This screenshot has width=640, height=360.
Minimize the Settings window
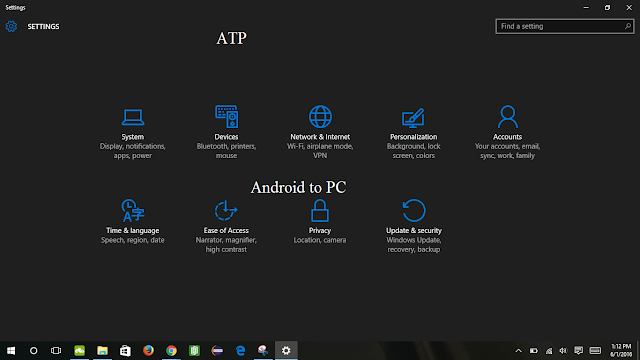click(x=586, y=7)
